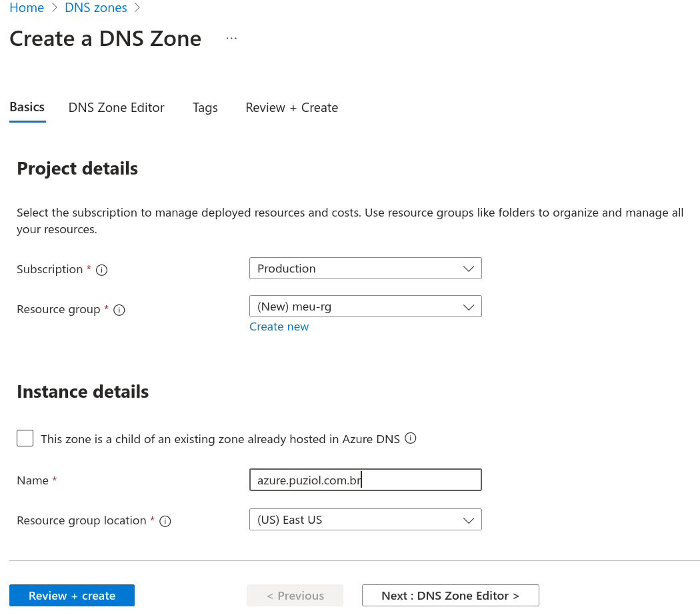Expand the Resource group location dropdown
This screenshot has width=700, height=615.
click(x=365, y=520)
